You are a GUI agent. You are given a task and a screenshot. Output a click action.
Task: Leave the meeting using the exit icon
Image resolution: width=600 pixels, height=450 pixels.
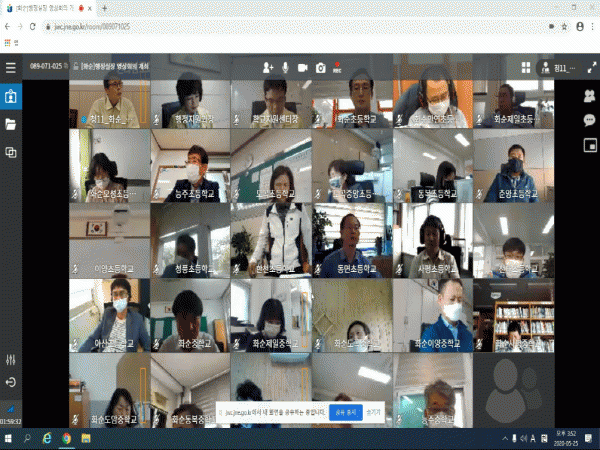[x=11, y=382]
